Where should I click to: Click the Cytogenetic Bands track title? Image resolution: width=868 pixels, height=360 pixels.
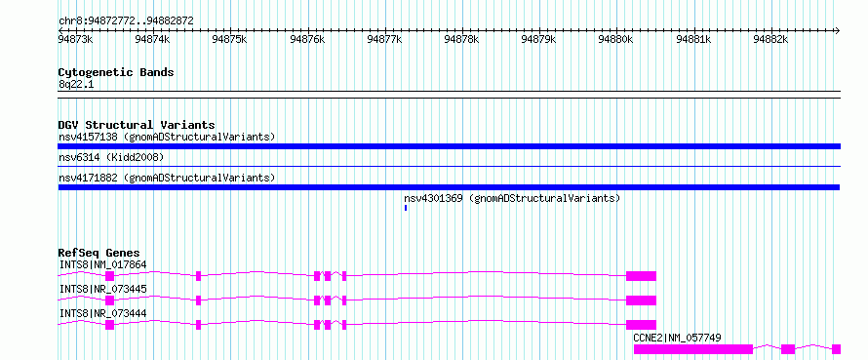pos(116,72)
